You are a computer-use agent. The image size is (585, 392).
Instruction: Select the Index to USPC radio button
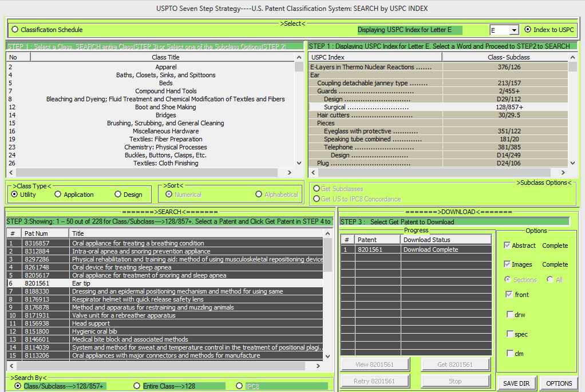click(x=528, y=29)
